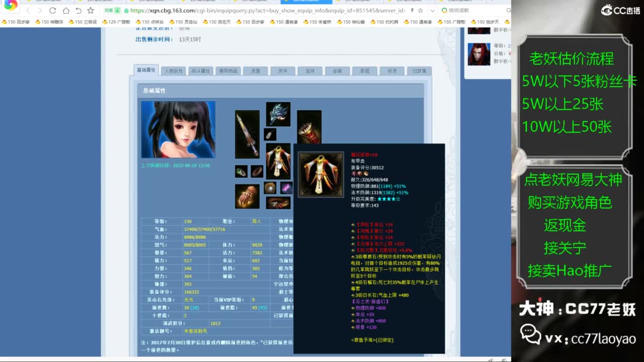Screen dimensions: 644x362
Task: Select the red bracer equipment icon
Action: tap(309, 128)
